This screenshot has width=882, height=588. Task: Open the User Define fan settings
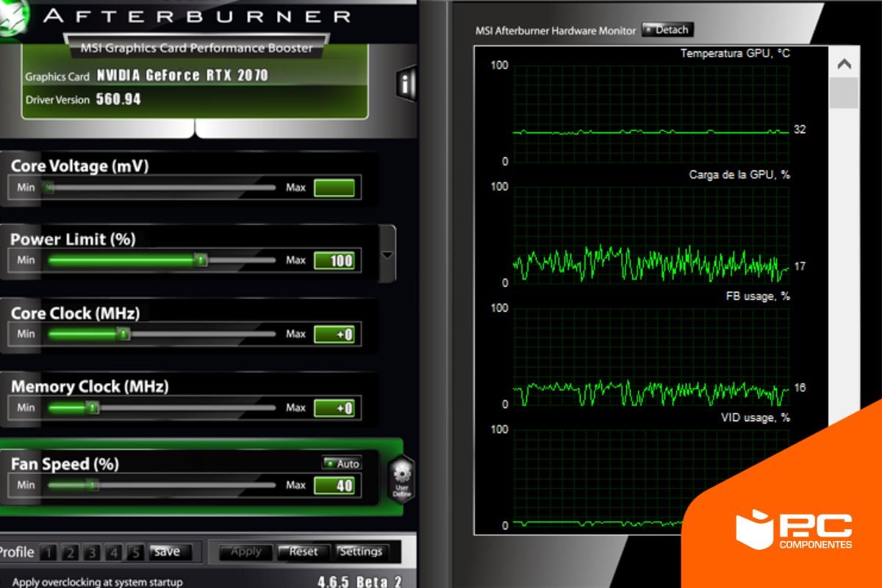[x=402, y=479]
